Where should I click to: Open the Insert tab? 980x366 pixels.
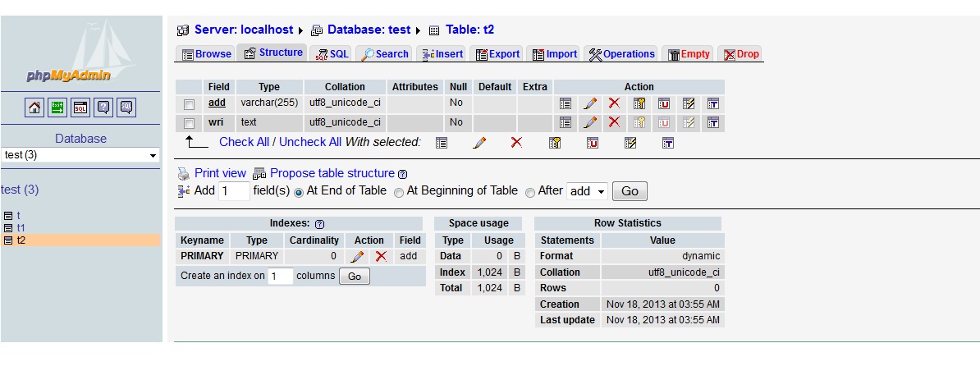[442, 53]
